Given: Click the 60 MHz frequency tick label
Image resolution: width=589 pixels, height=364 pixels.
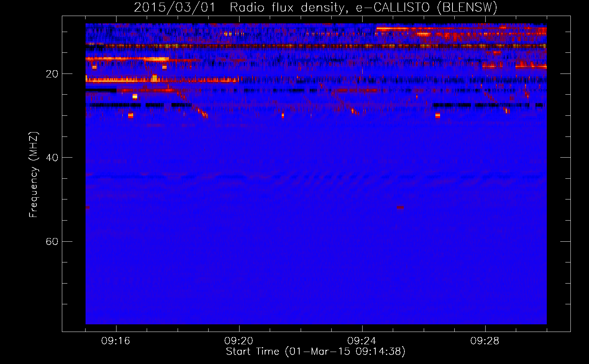Looking at the screenshot, I should coord(52,241).
